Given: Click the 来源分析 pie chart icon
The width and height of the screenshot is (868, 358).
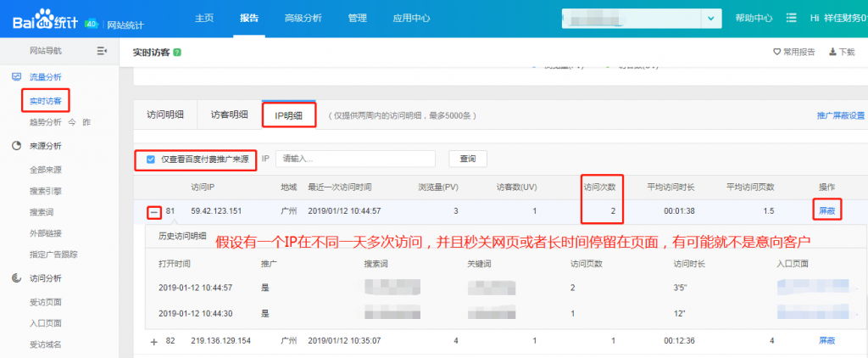Looking at the screenshot, I should point(17,146).
